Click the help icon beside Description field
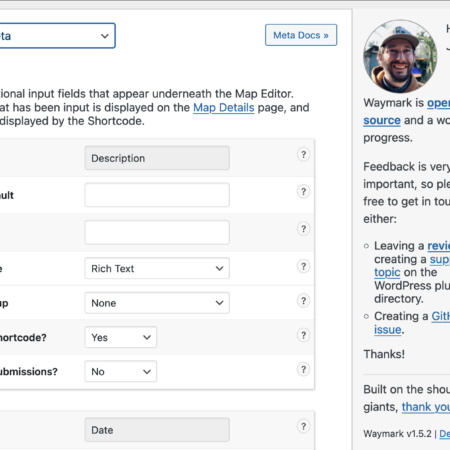The height and width of the screenshot is (450, 450). point(303,155)
